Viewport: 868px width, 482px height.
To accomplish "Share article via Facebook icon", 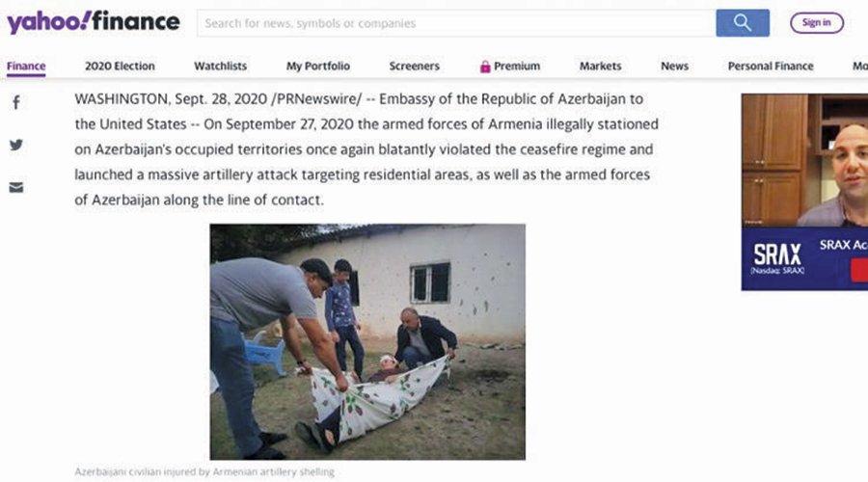I will [x=16, y=102].
